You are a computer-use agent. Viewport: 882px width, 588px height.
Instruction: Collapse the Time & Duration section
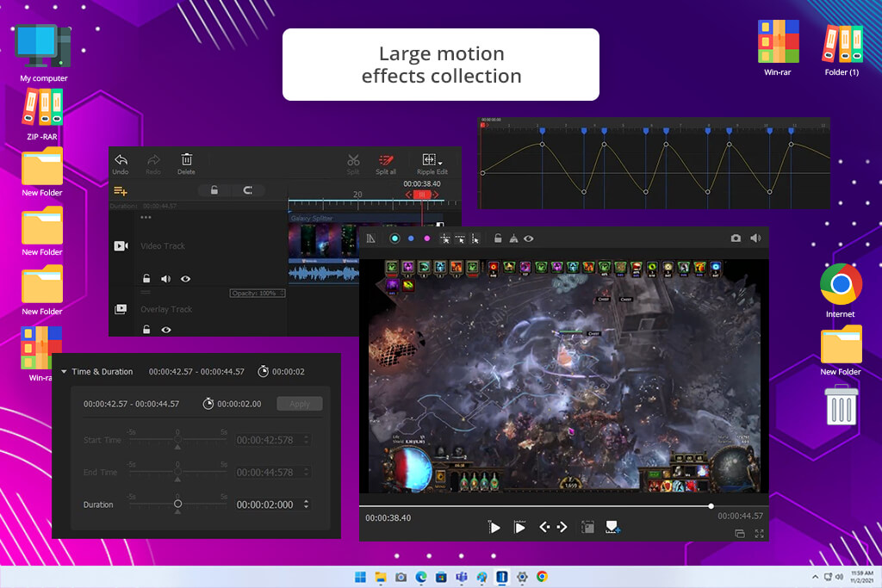coord(64,372)
